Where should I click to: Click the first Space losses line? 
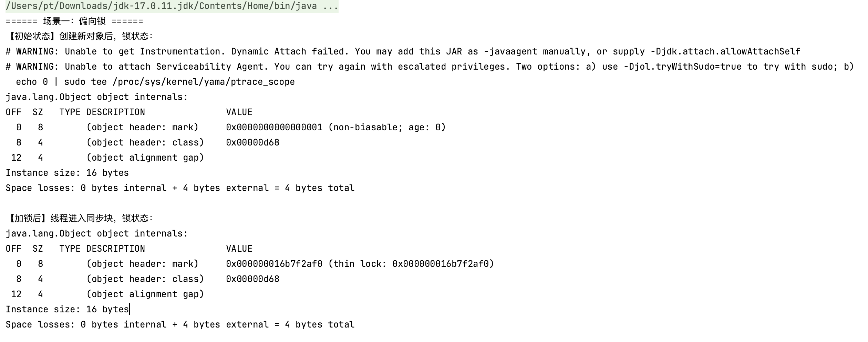[x=180, y=188]
